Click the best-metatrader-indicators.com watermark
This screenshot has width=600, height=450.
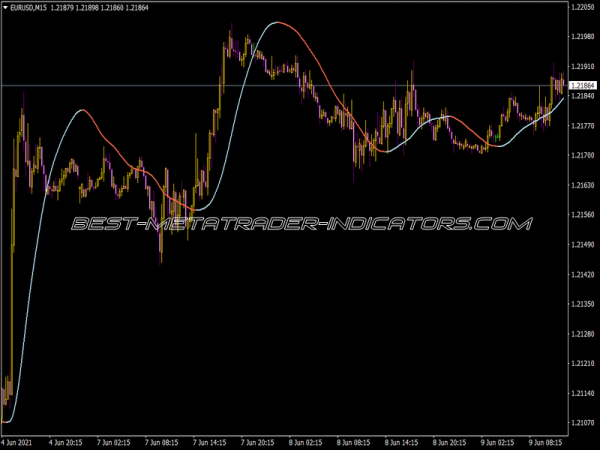pos(300,224)
